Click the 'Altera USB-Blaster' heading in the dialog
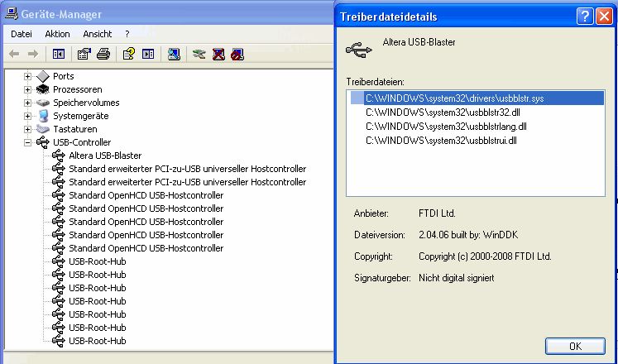Image resolution: width=618 pixels, height=364 pixels. 419,42
